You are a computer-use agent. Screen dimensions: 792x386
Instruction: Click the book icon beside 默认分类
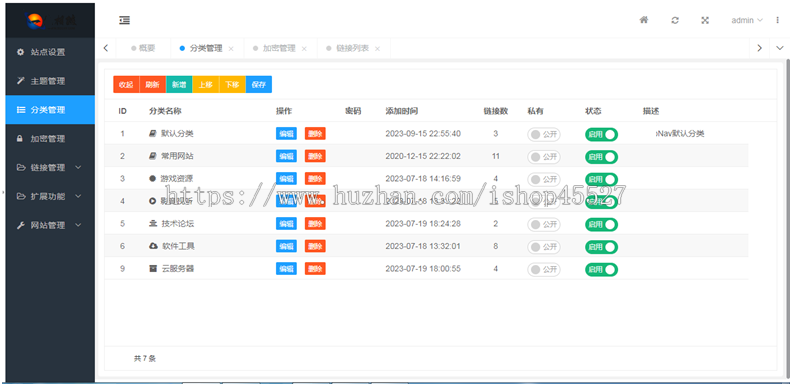(x=153, y=134)
